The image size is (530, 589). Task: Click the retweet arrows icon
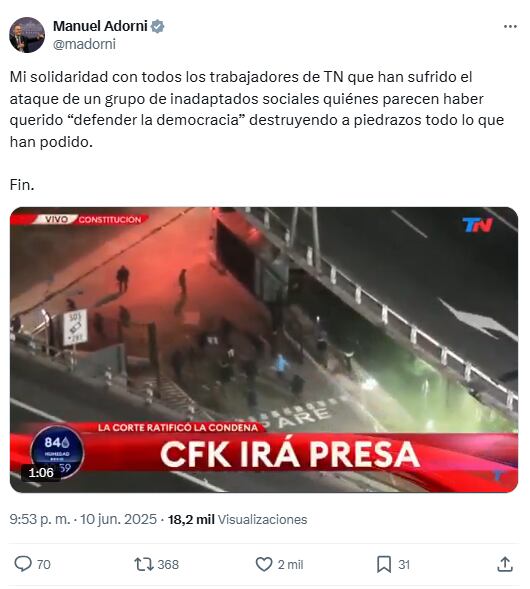point(144,564)
